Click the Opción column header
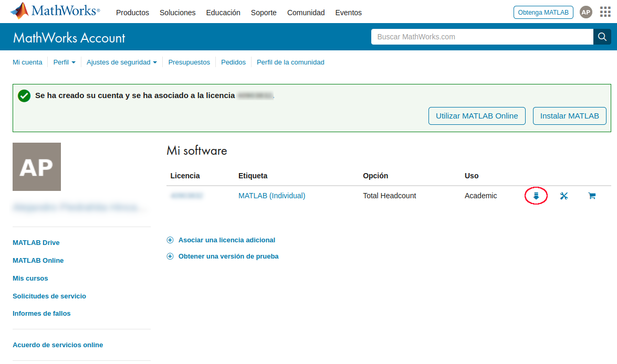The image size is (617, 364). coord(375,176)
